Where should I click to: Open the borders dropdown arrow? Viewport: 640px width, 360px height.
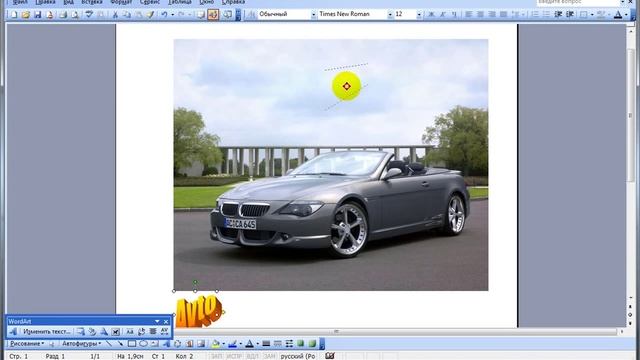pos(592,15)
